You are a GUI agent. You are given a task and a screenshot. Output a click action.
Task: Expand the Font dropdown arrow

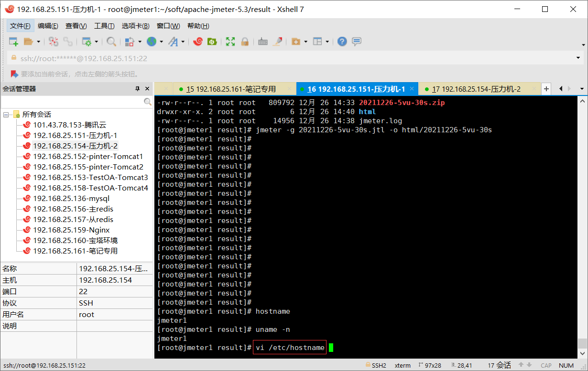(x=183, y=42)
